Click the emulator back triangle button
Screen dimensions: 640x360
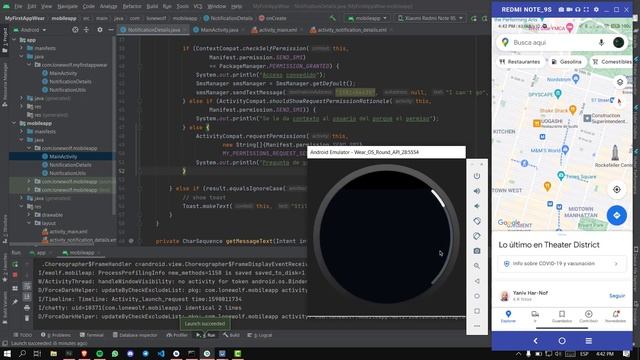477,281
